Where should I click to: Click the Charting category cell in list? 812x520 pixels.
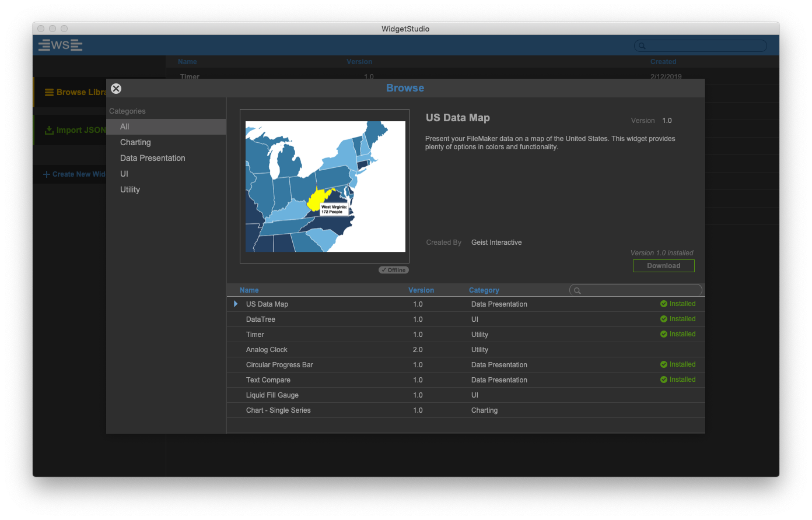pos(484,410)
